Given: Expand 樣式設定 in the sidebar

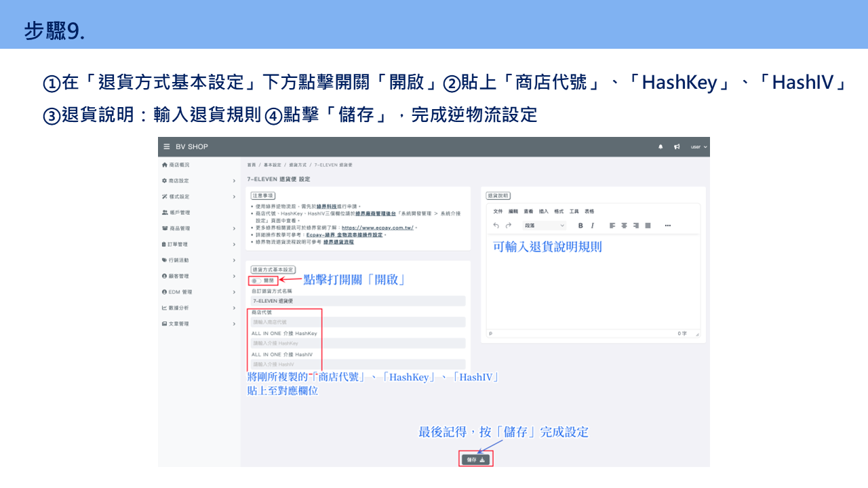Looking at the screenshot, I should pos(199,197).
